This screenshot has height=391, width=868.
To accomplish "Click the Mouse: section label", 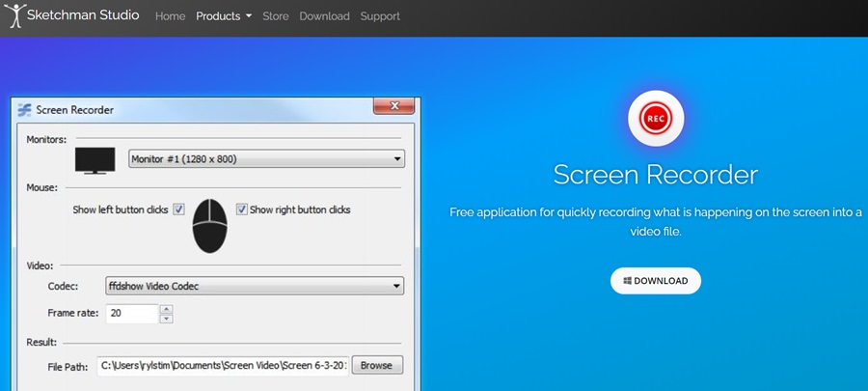I will click(42, 187).
